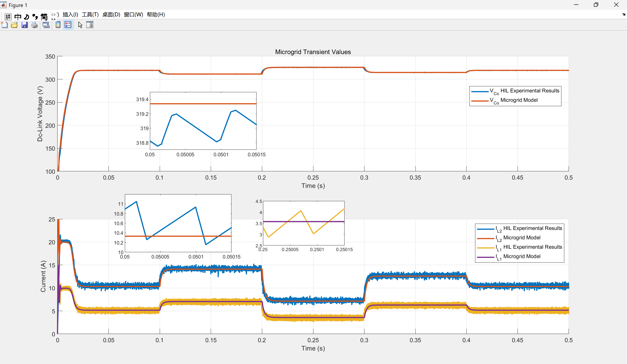The height and width of the screenshot is (364, 627).
Task: Open the 窗口(W) Window menu
Action: [x=133, y=14]
